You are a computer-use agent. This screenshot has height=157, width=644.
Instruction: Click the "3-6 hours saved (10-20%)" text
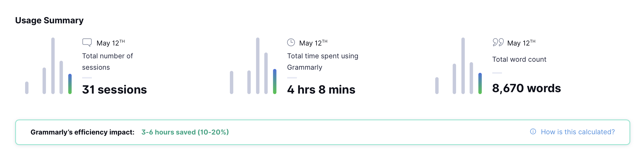(185, 132)
